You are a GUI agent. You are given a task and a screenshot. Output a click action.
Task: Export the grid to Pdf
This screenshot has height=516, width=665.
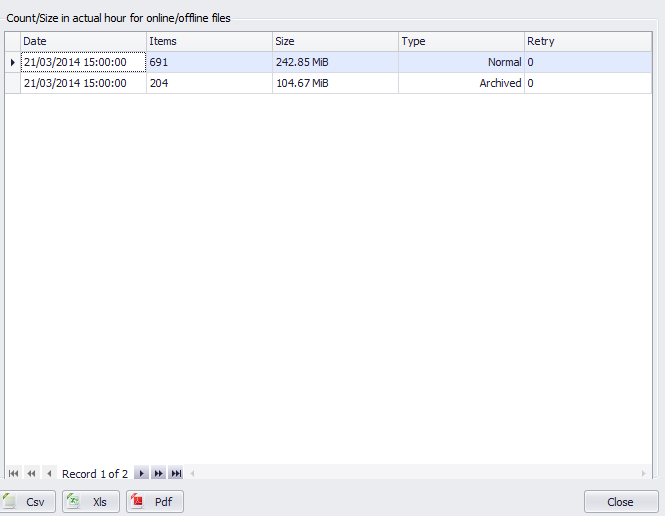pyautogui.click(x=155, y=502)
